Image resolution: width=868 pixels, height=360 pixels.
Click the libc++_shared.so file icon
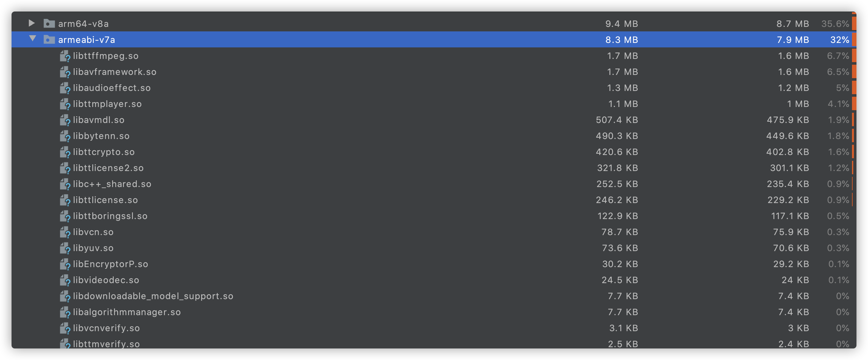tap(65, 184)
